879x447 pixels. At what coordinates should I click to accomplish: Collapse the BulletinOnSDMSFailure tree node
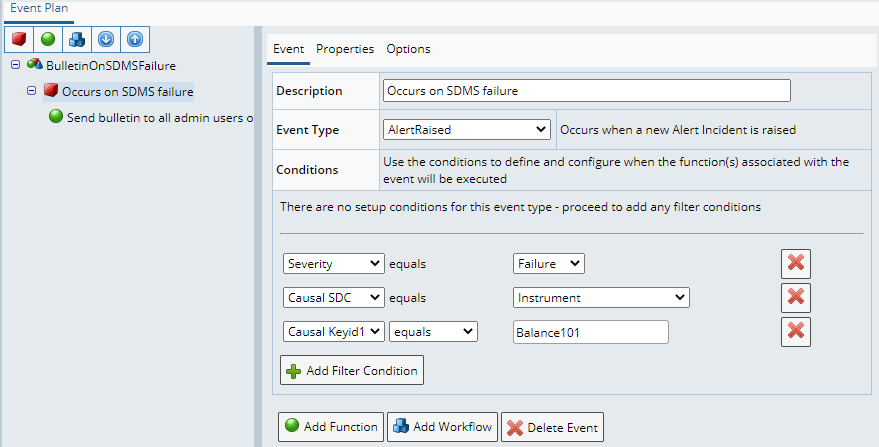(16, 64)
